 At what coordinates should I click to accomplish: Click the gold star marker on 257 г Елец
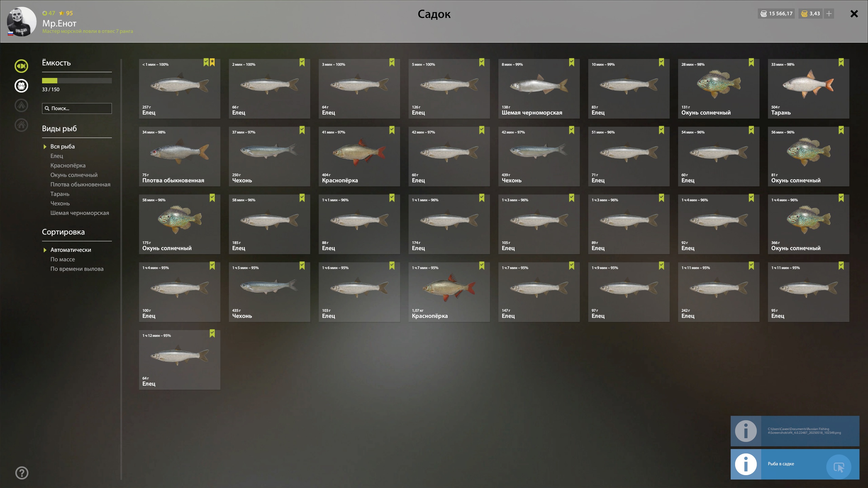(x=212, y=62)
